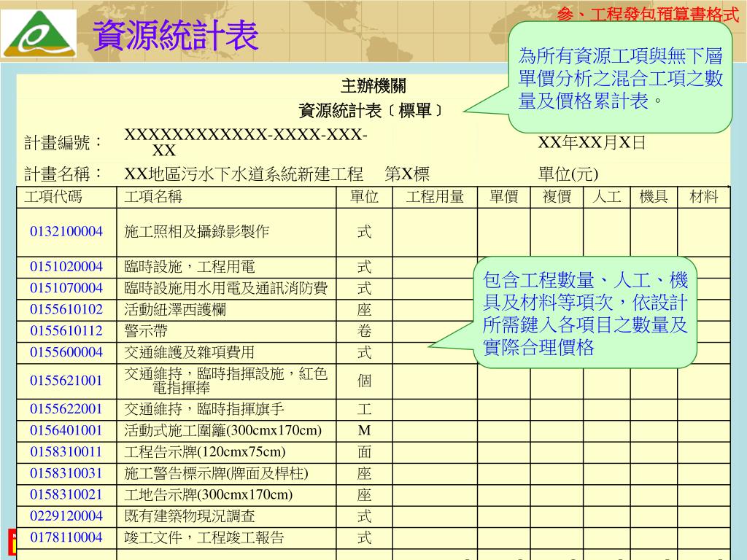747x560 pixels.
Task: Click the 工 unit cell for 臨時指揮旗手
Action: click(365, 409)
